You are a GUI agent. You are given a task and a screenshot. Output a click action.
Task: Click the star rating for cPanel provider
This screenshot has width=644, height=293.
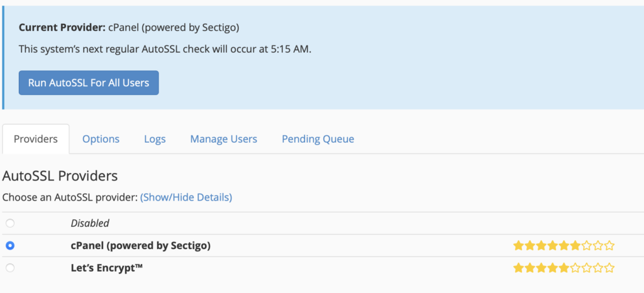click(564, 246)
